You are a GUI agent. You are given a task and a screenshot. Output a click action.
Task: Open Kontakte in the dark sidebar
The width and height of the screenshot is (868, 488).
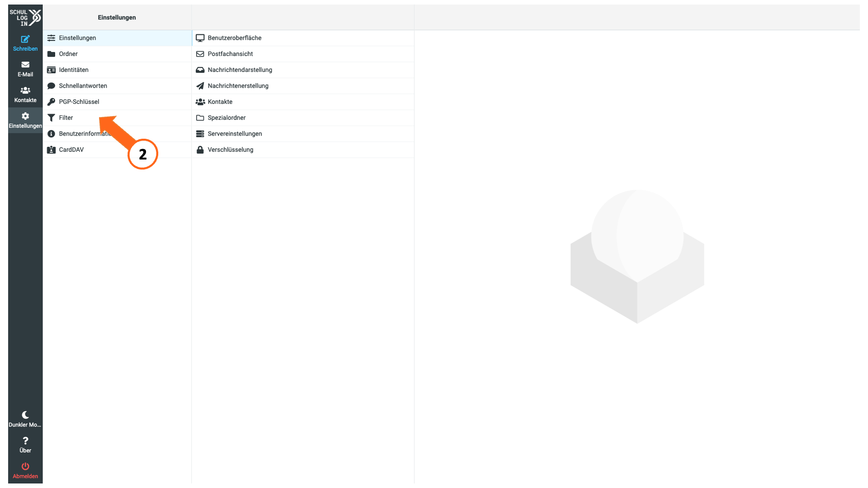click(x=25, y=95)
